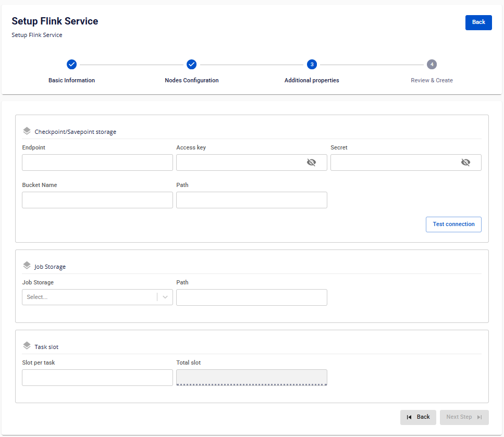Click the Secret field label
This screenshot has width=504, height=437.
pyautogui.click(x=339, y=147)
